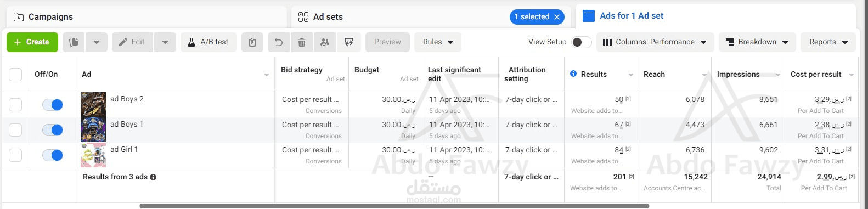
Task: Click the trash delete icon
Action: pos(302,42)
